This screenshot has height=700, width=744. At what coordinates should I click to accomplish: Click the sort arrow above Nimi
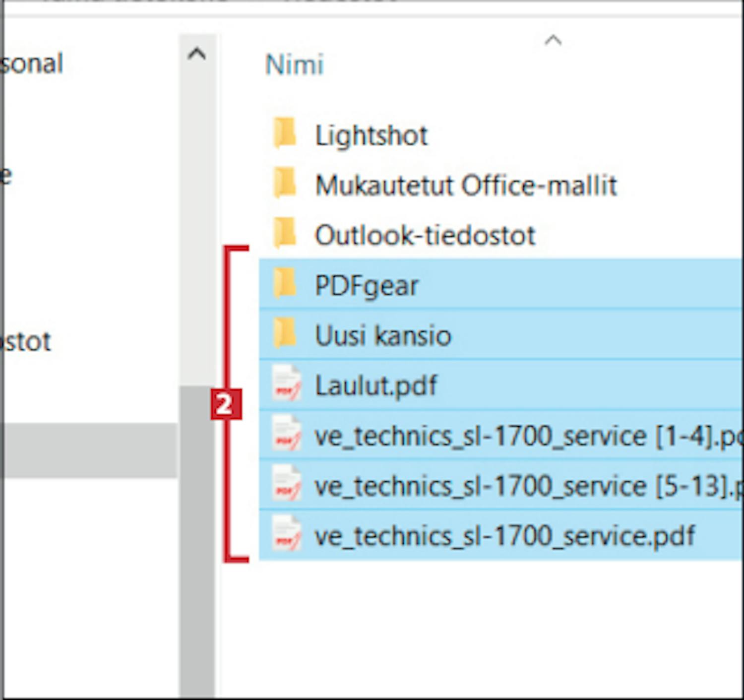[x=553, y=41]
